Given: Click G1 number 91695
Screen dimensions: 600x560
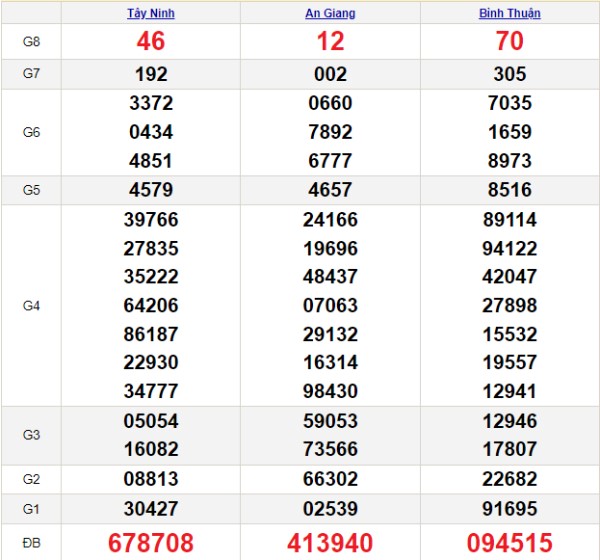Looking at the screenshot, I should click(x=509, y=507).
